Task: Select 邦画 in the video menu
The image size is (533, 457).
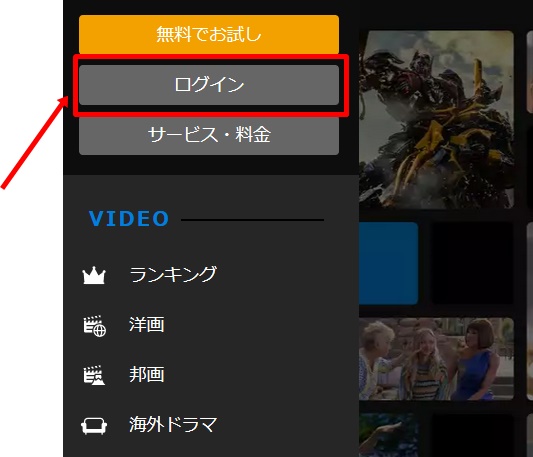Action: [x=147, y=374]
